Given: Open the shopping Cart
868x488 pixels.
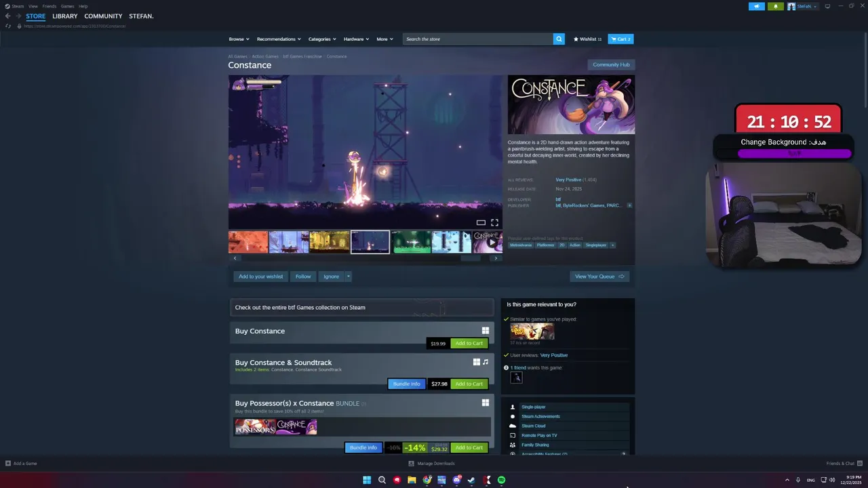Looking at the screenshot, I should click(x=620, y=39).
